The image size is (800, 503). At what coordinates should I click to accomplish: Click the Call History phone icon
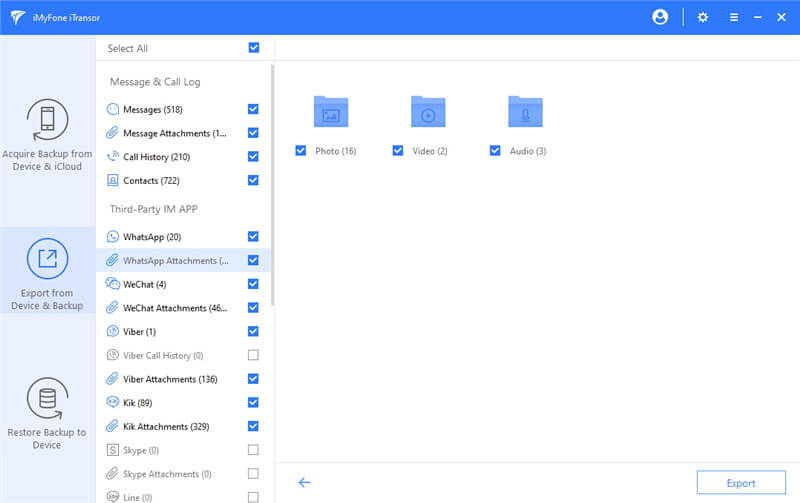[113, 157]
